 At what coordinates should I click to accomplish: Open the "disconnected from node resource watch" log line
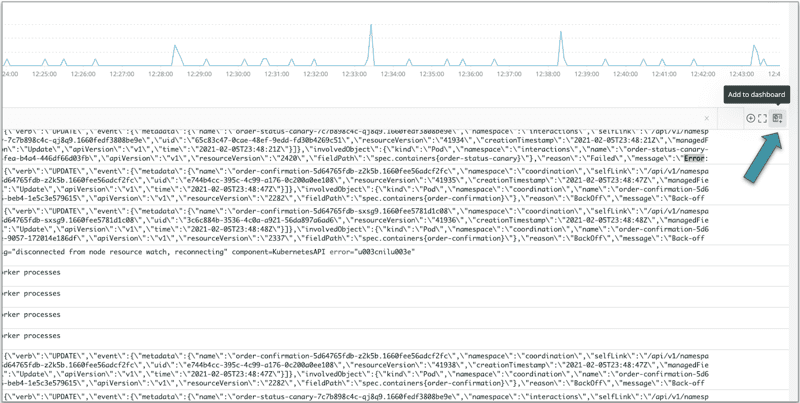(200, 252)
